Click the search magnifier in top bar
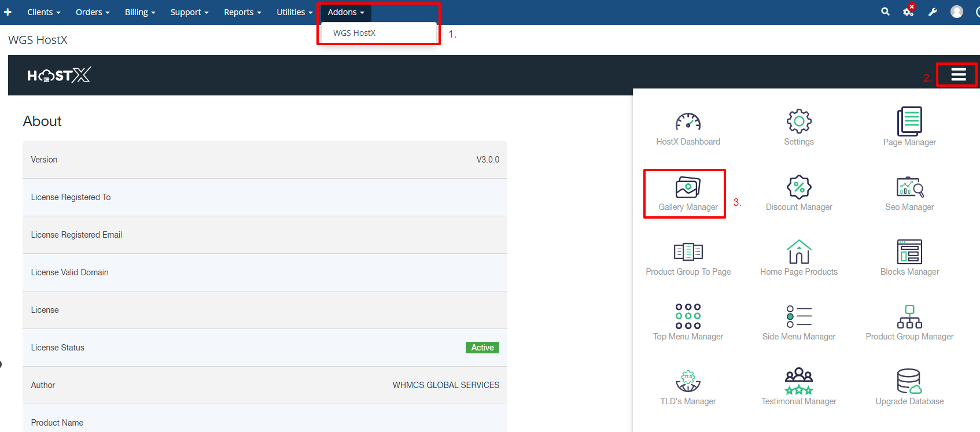 click(885, 12)
